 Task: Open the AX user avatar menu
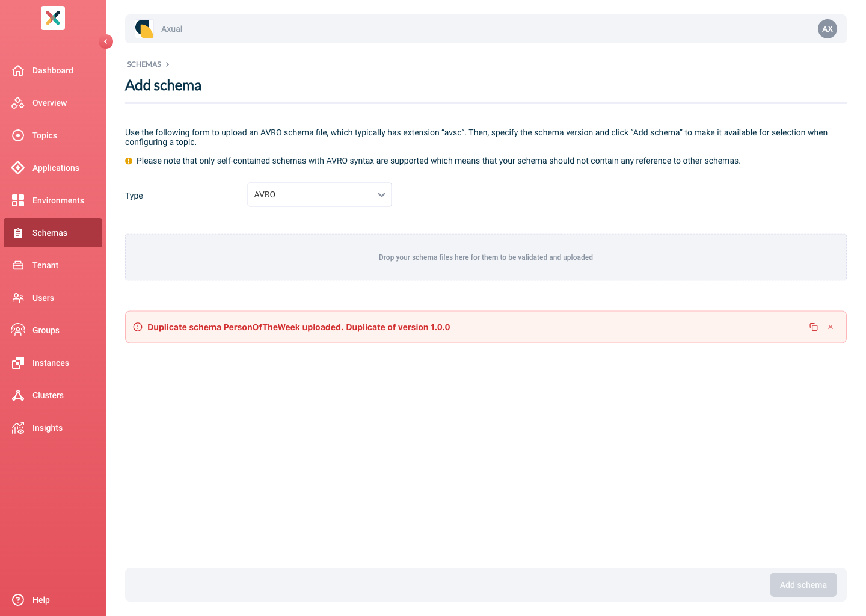pyautogui.click(x=828, y=29)
